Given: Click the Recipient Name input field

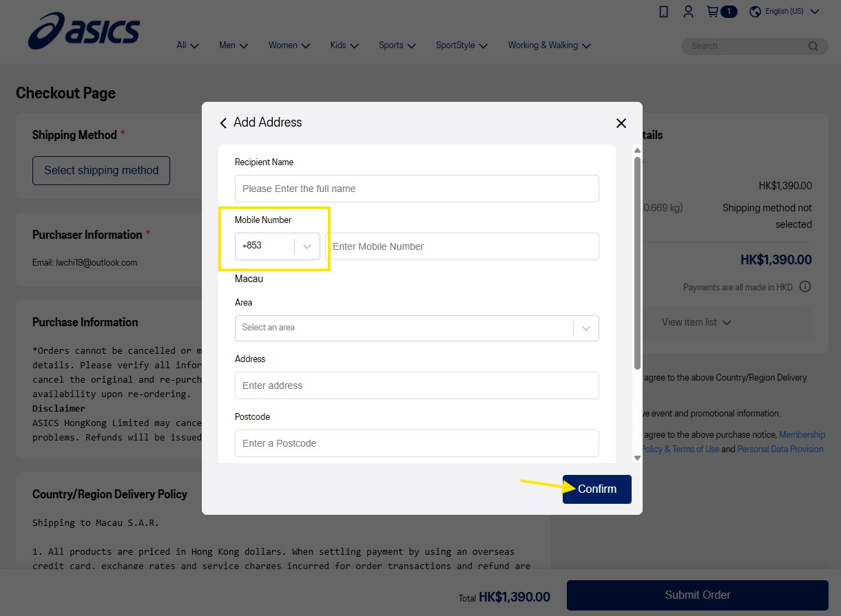Looking at the screenshot, I should (417, 189).
